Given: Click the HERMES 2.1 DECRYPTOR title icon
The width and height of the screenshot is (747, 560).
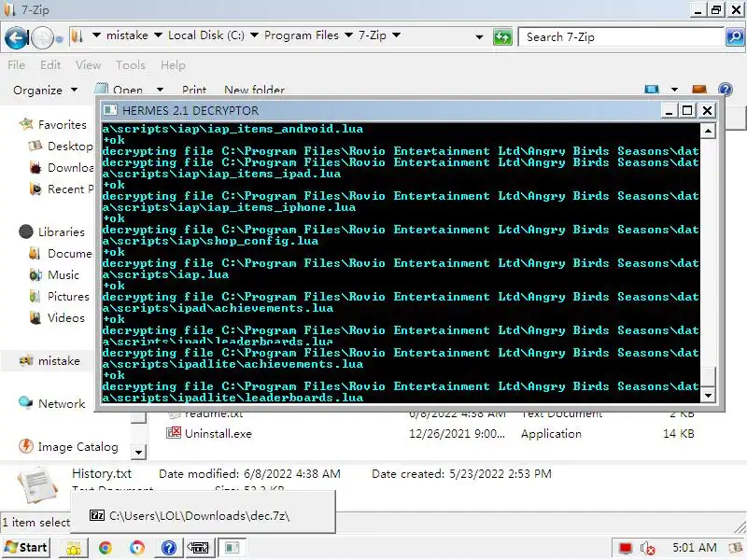Looking at the screenshot, I should [x=110, y=110].
